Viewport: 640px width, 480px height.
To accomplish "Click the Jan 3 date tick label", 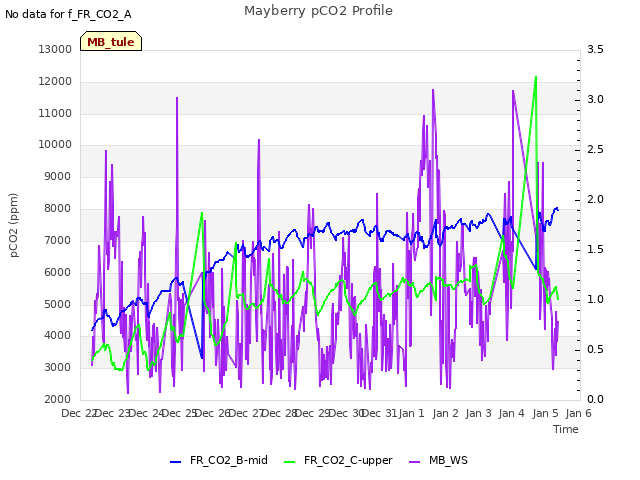I will tap(478, 413).
